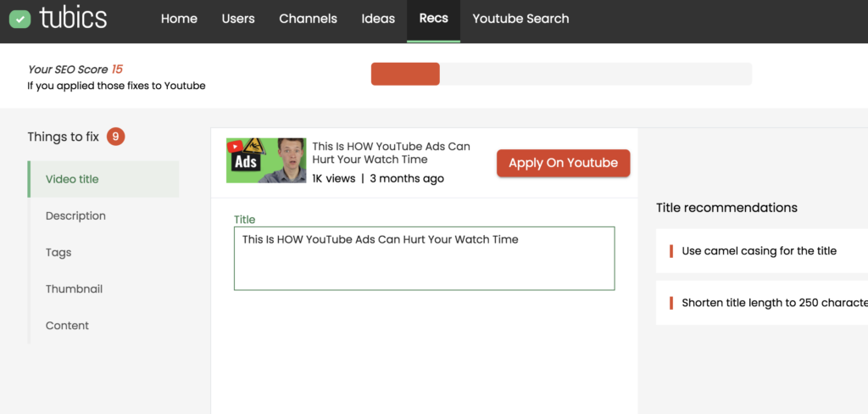The height and width of the screenshot is (414, 868).
Task: Click the tubics wordmark text
Action: coord(73,18)
